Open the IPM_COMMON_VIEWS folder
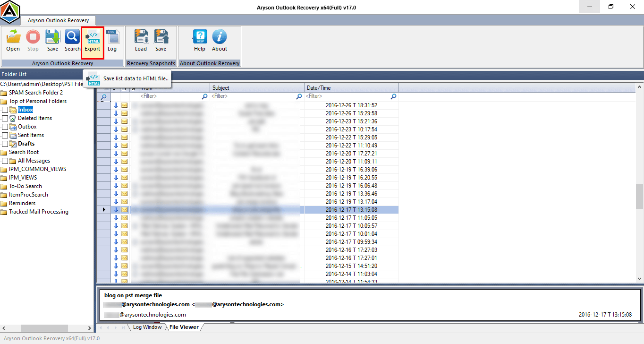Image resolution: width=644 pixels, height=344 pixels. (37, 169)
